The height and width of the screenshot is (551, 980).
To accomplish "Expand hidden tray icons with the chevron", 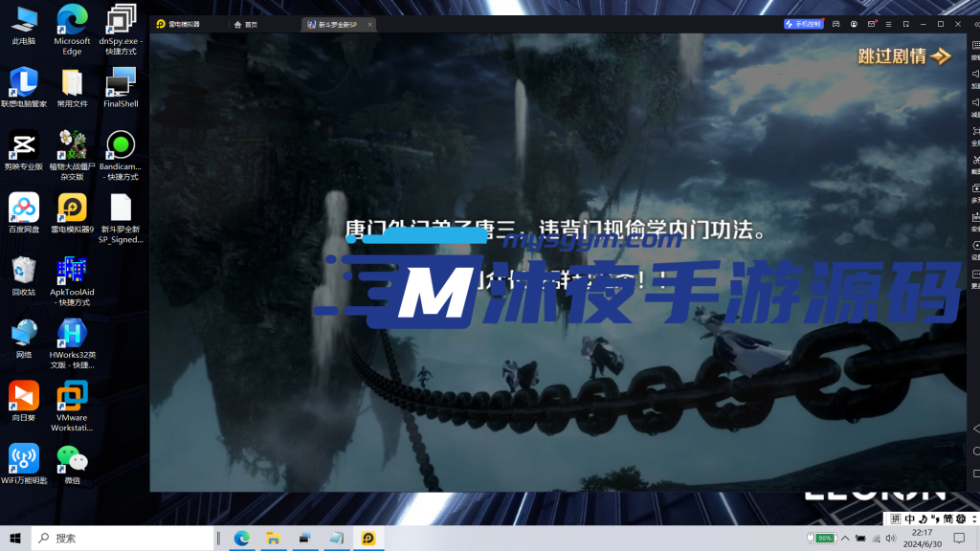I will [846, 538].
